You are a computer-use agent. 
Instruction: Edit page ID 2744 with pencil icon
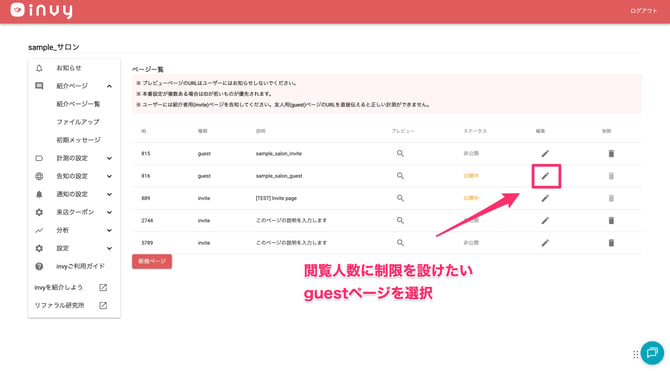(545, 220)
